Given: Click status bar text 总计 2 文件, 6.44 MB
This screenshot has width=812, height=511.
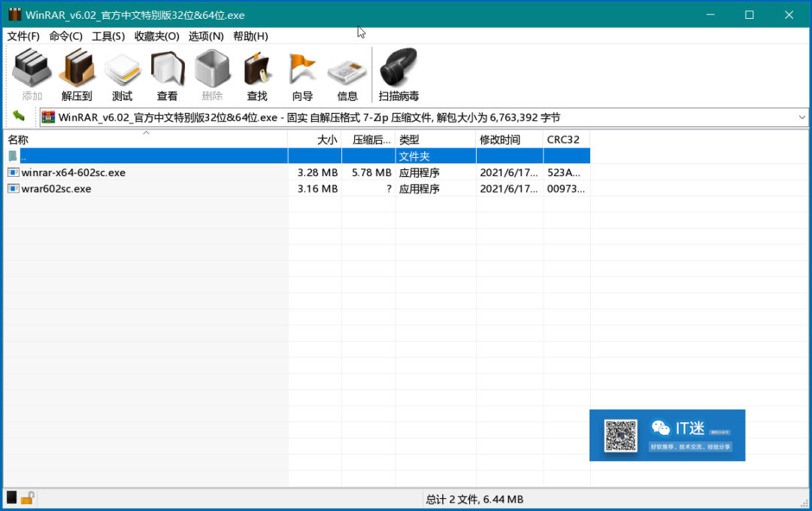Looking at the screenshot, I should coord(474,499).
